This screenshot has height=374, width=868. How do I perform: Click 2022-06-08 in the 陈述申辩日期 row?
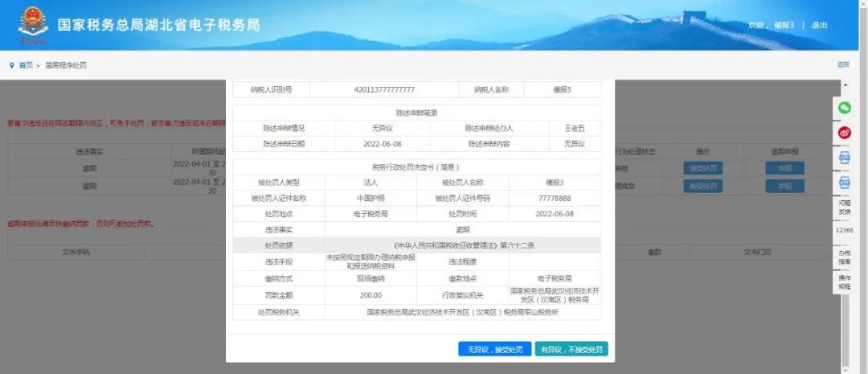click(x=383, y=144)
